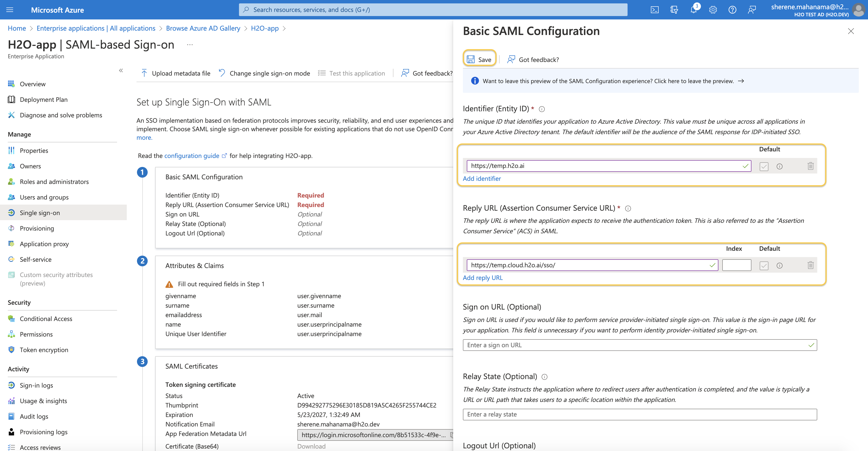The image size is (868, 451).
Task: Click Got feedback? in main toolbar
Action: tap(426, 73)
